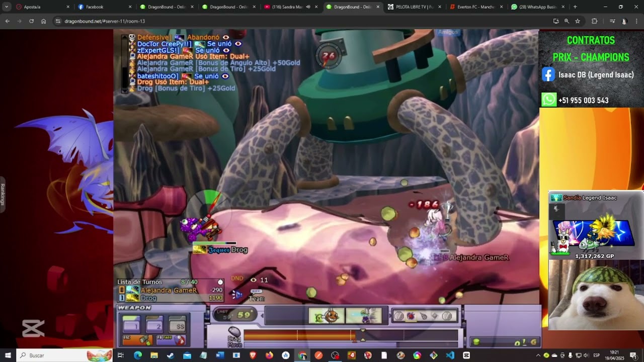
Task: Go to browser home page
Action: click(44, 21)
